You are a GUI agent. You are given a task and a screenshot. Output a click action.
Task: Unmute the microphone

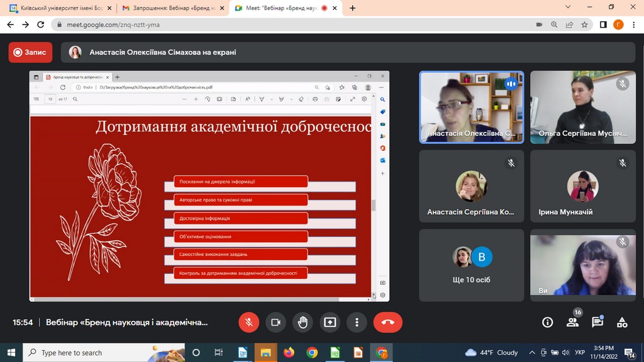click(x=249, y=322)
